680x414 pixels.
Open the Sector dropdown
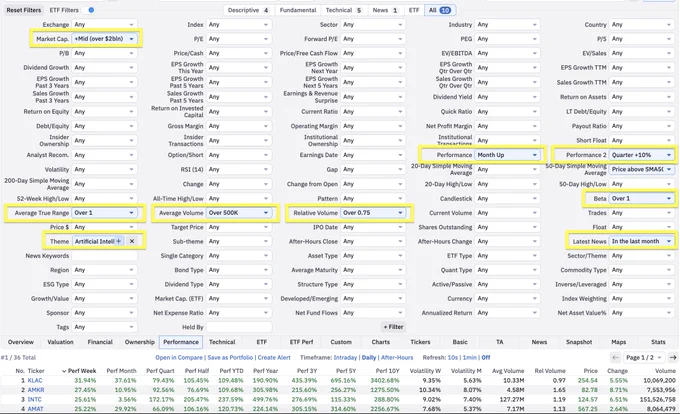tap(373, 25)
